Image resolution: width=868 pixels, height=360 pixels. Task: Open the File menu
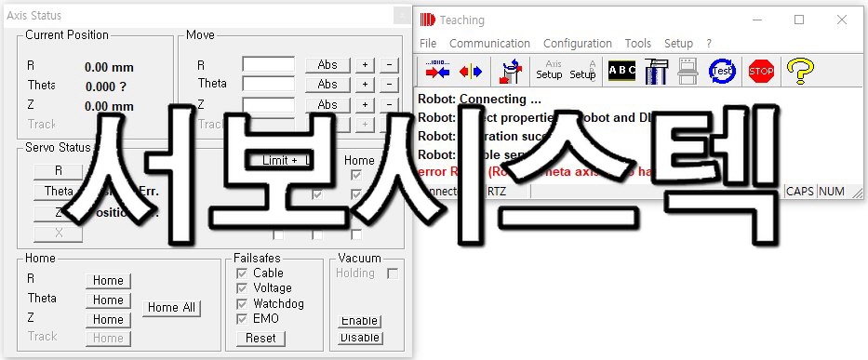pyautogui.click(x=428, y=43)
